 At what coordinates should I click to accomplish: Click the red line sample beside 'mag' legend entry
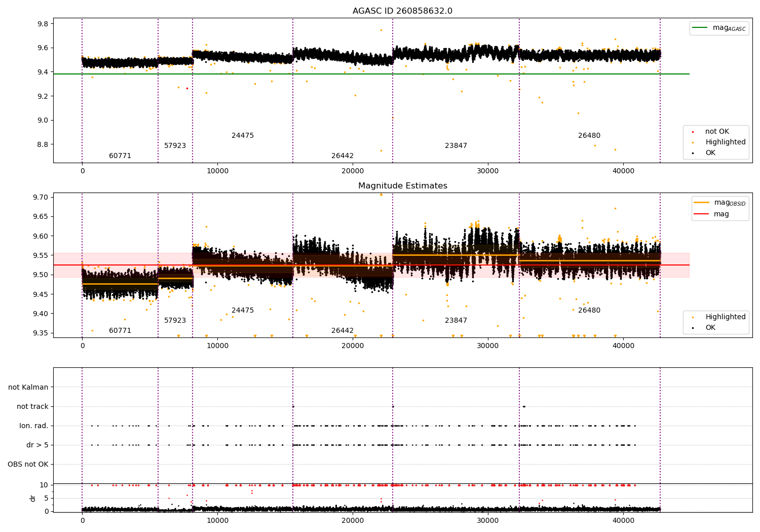tap(701, 214)
